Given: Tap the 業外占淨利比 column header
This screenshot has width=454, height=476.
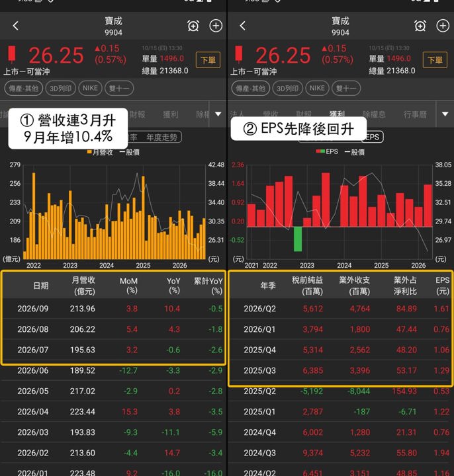Looking at the screenshot, I should (405, 286).
